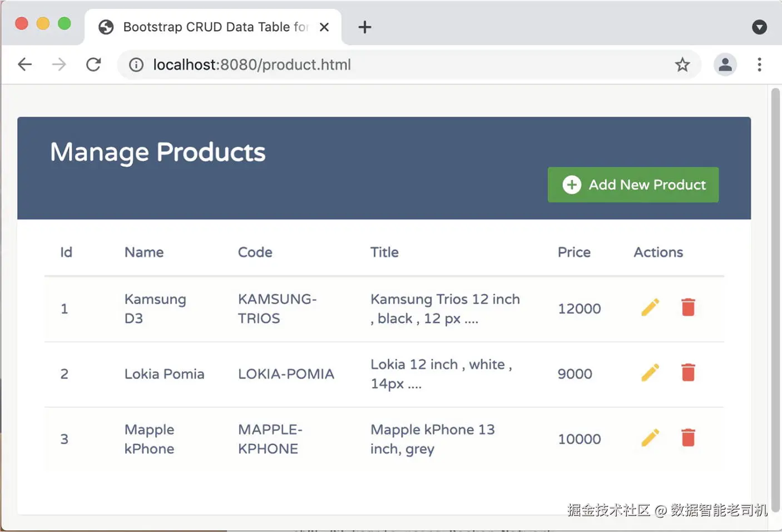
Task: Delete the Mapple kPhone product
Action: (688, 438)
